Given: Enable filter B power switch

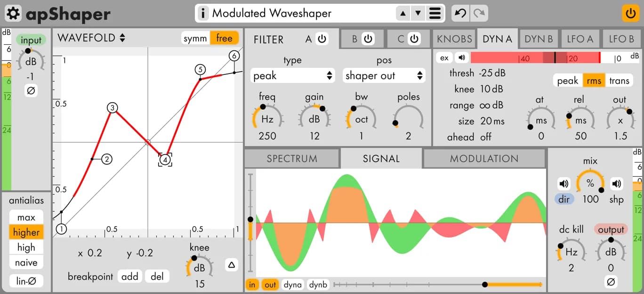Looking at the screenshot, I should pos(368,39).
